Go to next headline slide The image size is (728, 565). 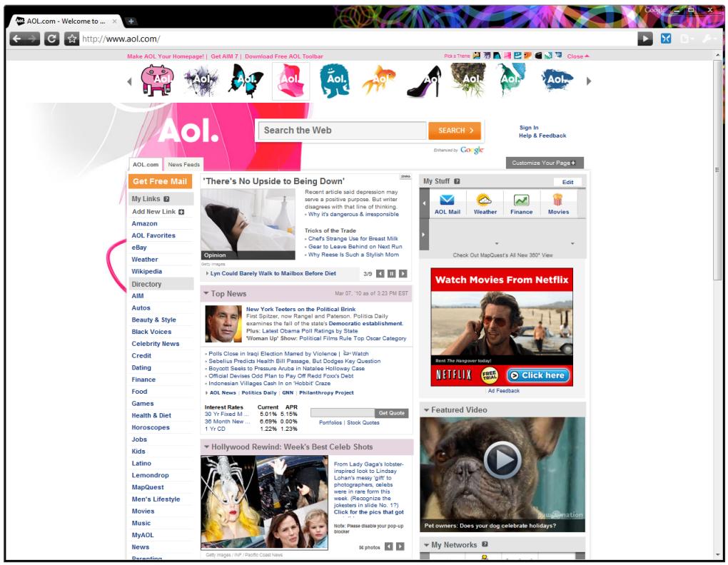pyautogui.click(x=403, y=274)
